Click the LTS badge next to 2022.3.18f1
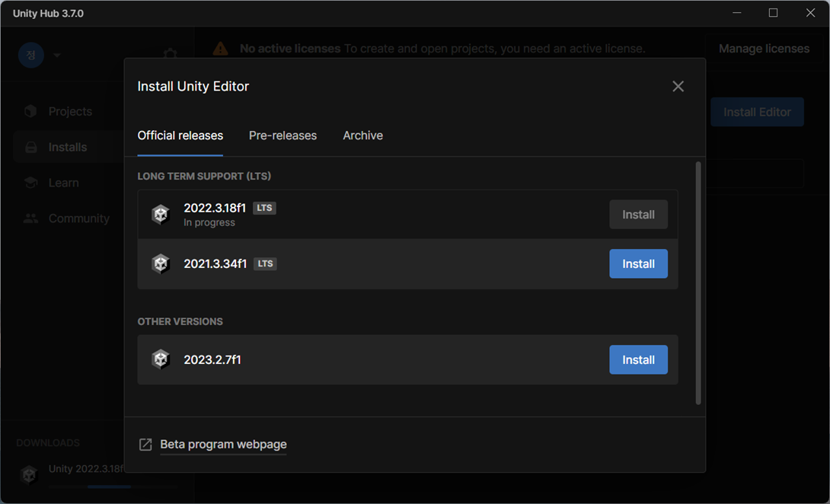 (265, 208)
